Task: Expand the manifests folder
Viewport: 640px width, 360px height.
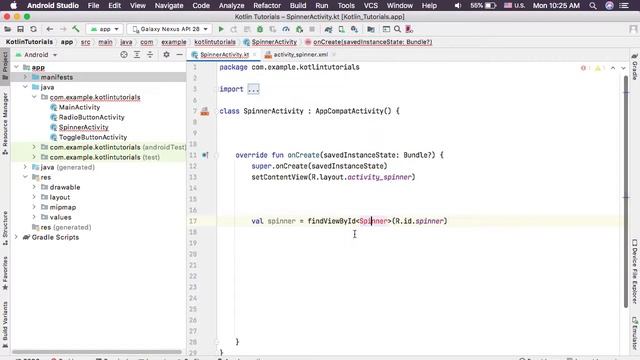Action: (x=25, y=77)
